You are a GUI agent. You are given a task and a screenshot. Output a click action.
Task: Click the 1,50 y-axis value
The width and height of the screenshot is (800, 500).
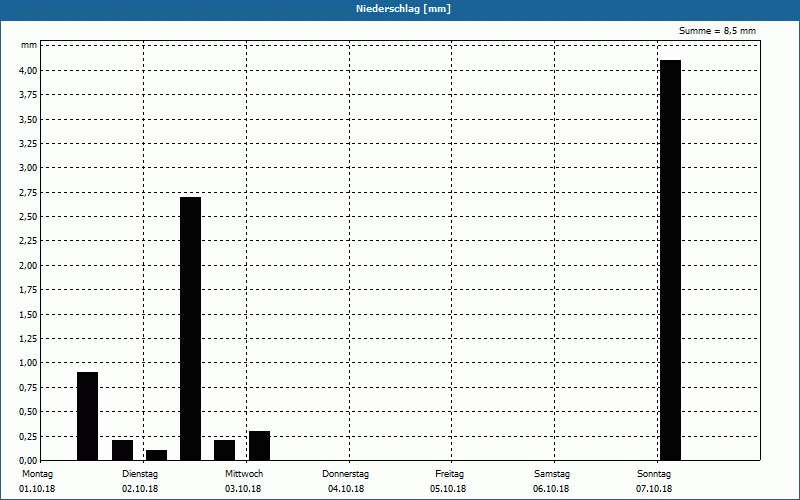pyautogui.click(x=28, y=314)
